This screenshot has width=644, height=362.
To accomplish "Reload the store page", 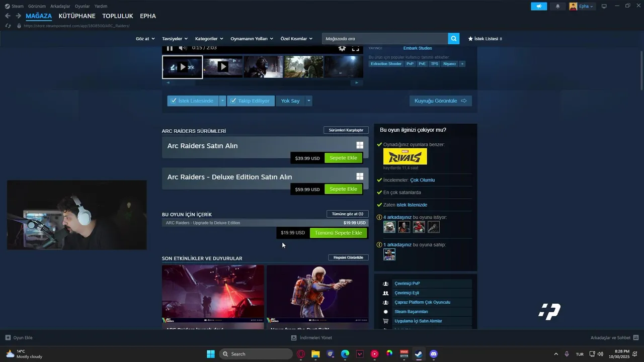I will coord(8,26).
